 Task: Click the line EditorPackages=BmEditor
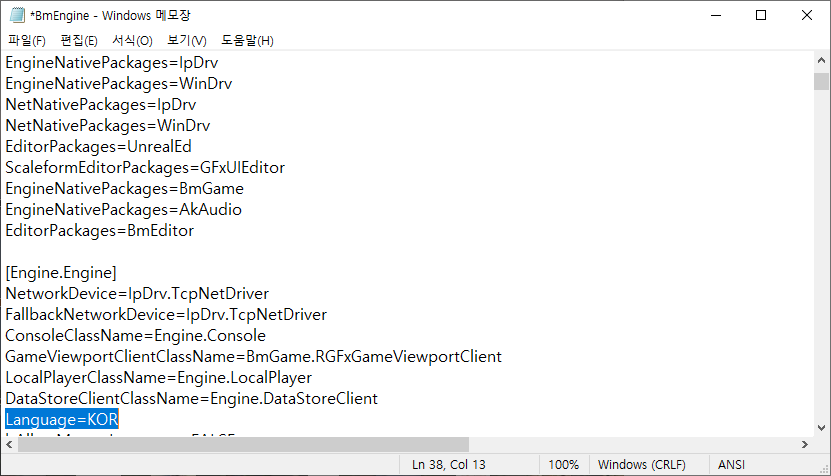tap(100, 231)
